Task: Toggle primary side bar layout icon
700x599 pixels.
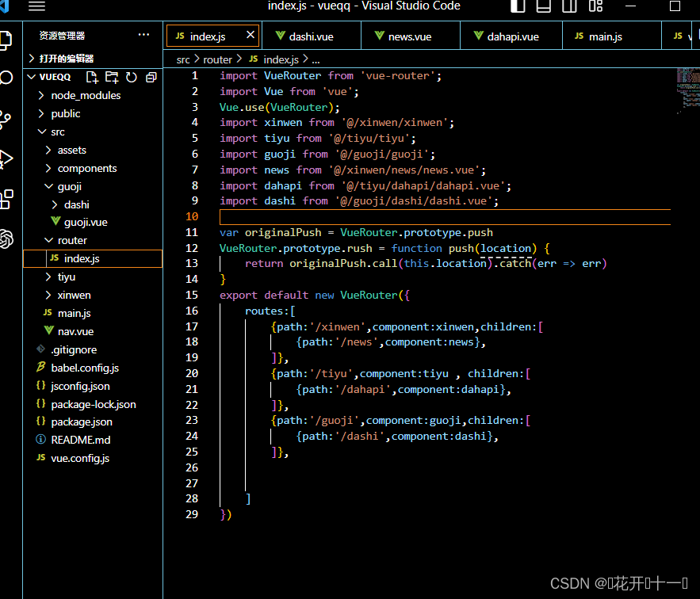Action: coord(518,6)
